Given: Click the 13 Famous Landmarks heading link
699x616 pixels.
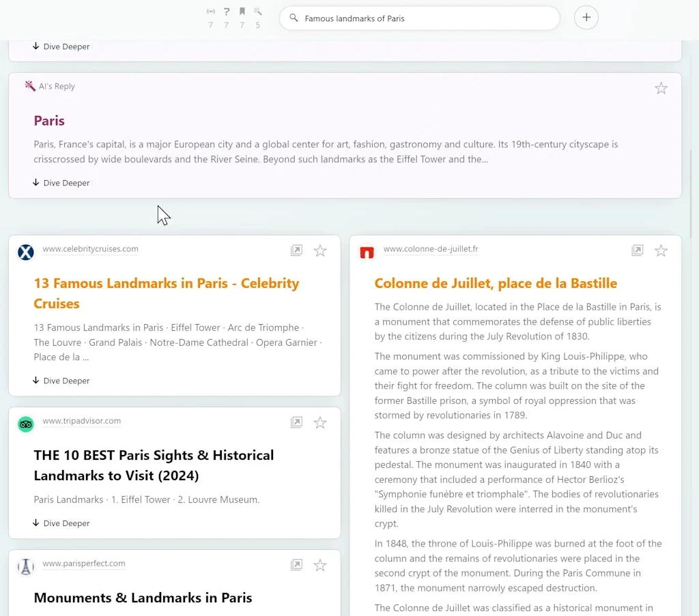Looking at the screenshot, I should 167,293.
